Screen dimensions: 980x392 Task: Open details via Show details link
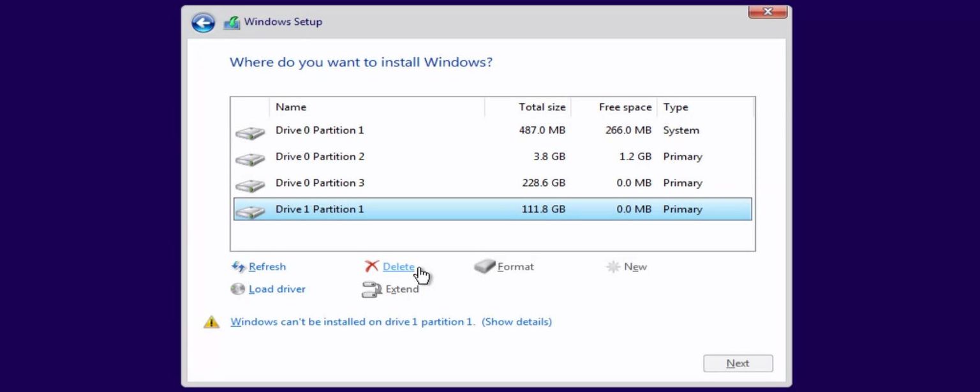click(516, 321)
